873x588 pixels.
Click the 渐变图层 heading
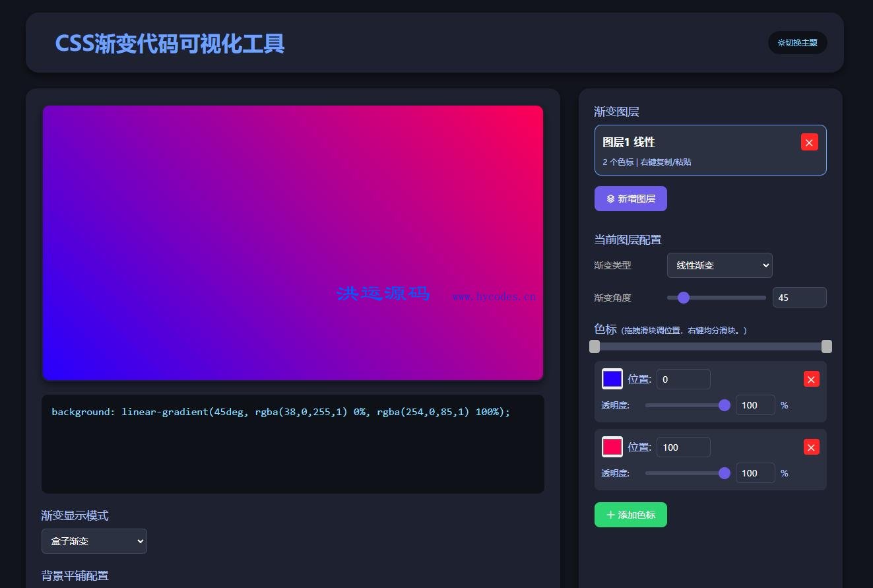click(617, 112)
